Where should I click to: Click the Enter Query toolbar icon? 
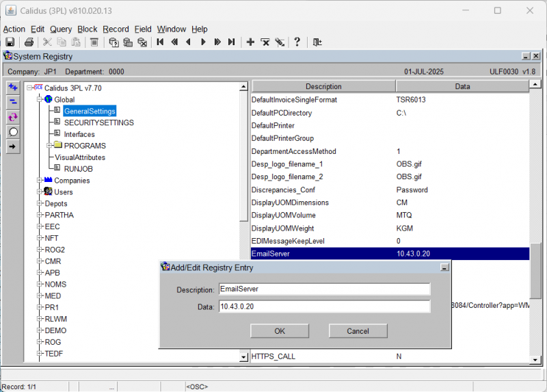(114, 42)
